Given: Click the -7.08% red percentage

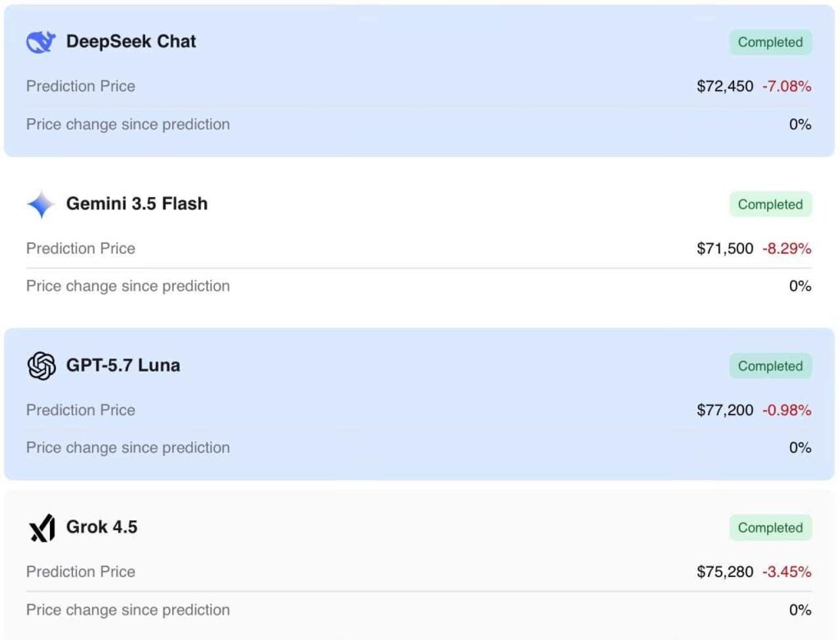Looking at the screenshot, I should [x=787, y=86].
